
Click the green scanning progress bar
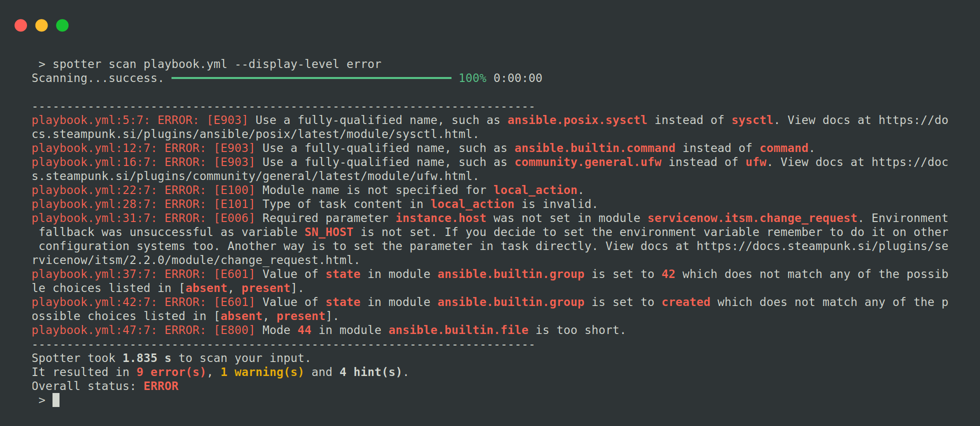point(311,78)
